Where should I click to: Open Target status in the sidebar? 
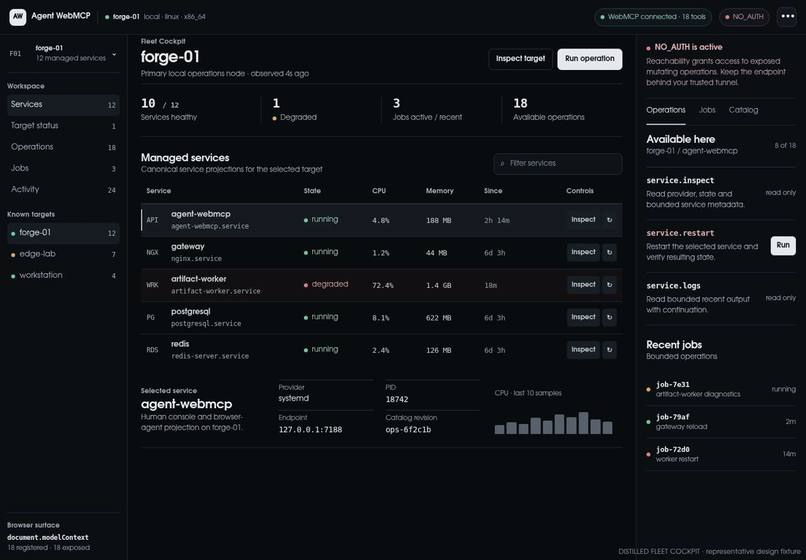coord(63,125)
